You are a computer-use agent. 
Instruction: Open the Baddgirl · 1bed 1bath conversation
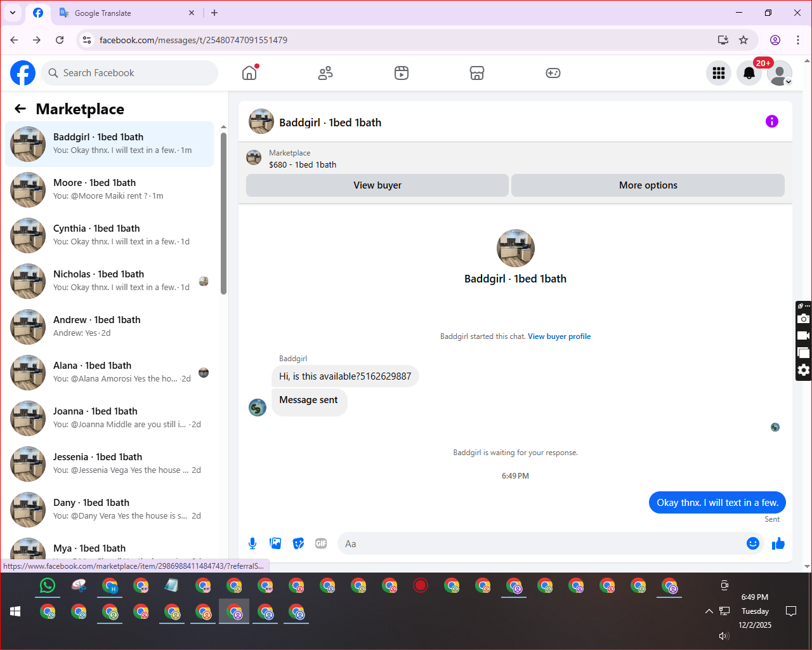point(110,144)
